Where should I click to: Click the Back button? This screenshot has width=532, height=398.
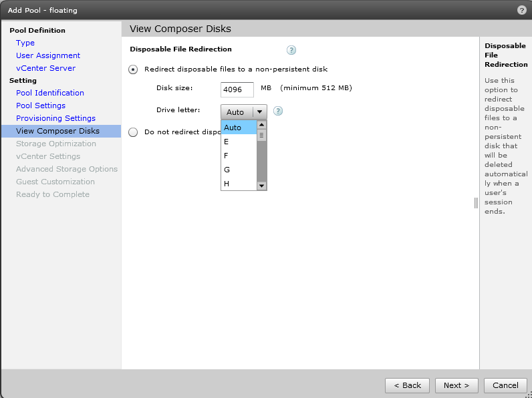407,385
